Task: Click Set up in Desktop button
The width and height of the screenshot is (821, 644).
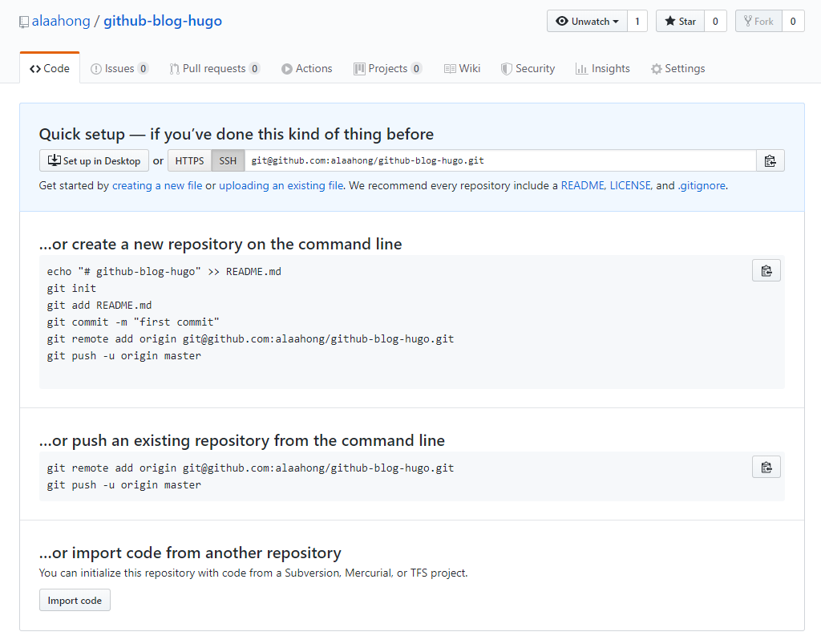Action: coord(95,160)
